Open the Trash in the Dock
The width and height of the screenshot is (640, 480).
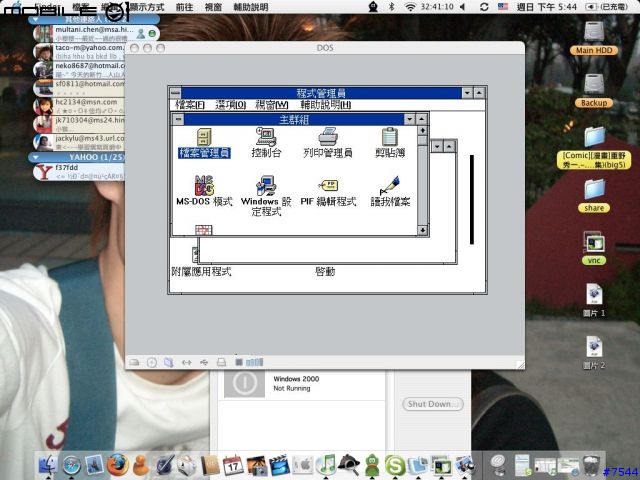click(591, 465)
